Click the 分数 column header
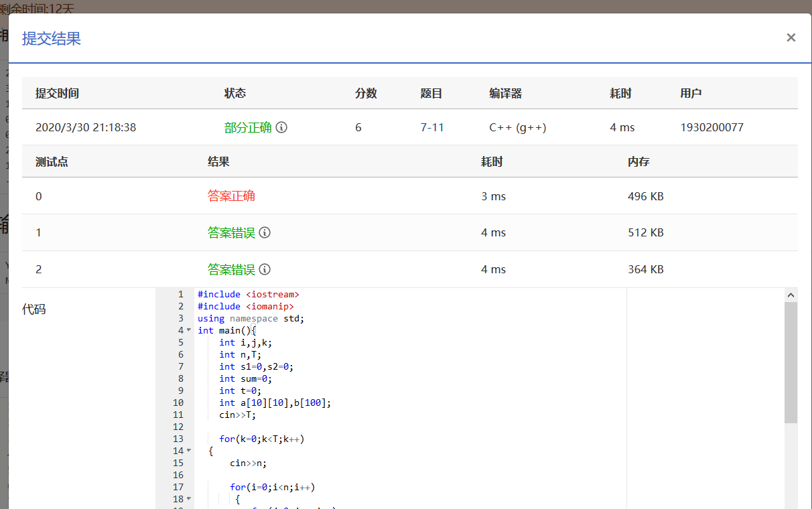The height and width of the screenshot is (509, 812). point(366,94)
